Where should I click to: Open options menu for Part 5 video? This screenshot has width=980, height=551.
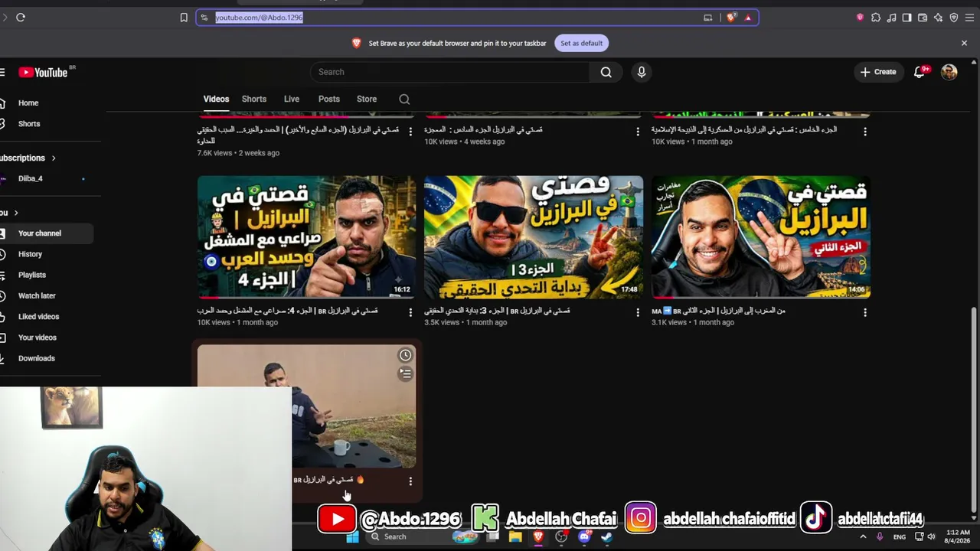point(865,132)
